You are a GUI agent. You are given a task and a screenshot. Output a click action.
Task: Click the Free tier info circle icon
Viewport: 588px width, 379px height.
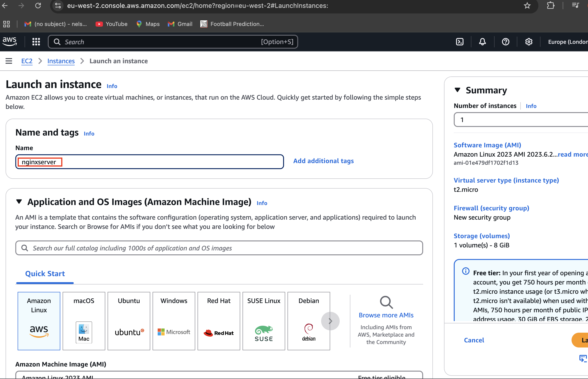coord(466,271)
